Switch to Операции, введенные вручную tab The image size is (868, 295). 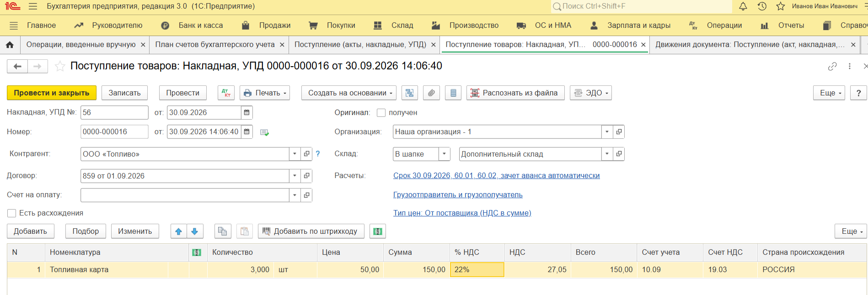click(81, 45)
